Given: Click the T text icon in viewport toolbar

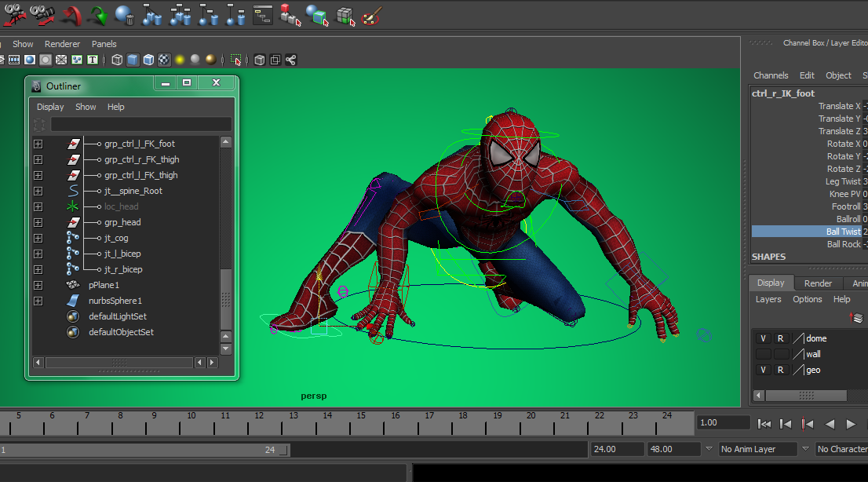Looking at the screenshot, I should click(93, 60).
